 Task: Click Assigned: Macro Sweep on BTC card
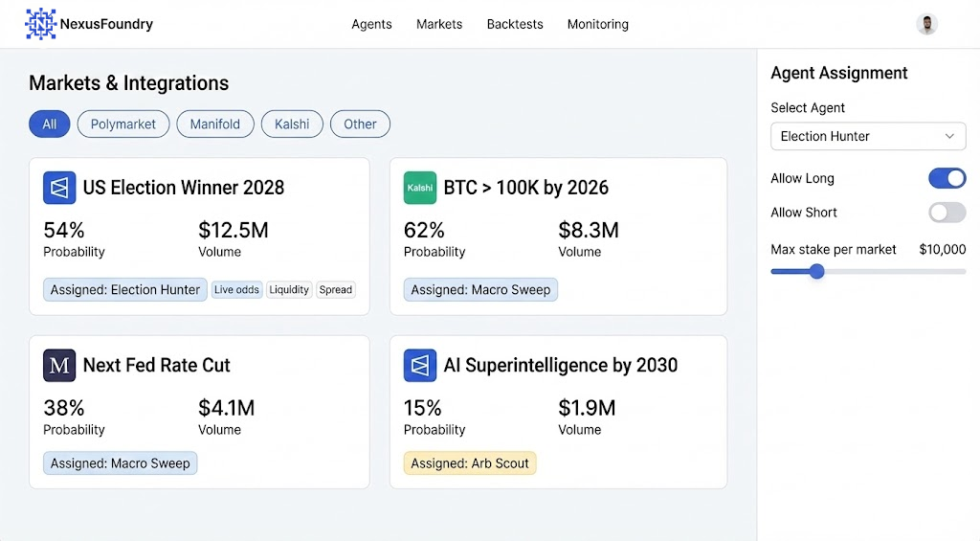click(x=480, y=289)
